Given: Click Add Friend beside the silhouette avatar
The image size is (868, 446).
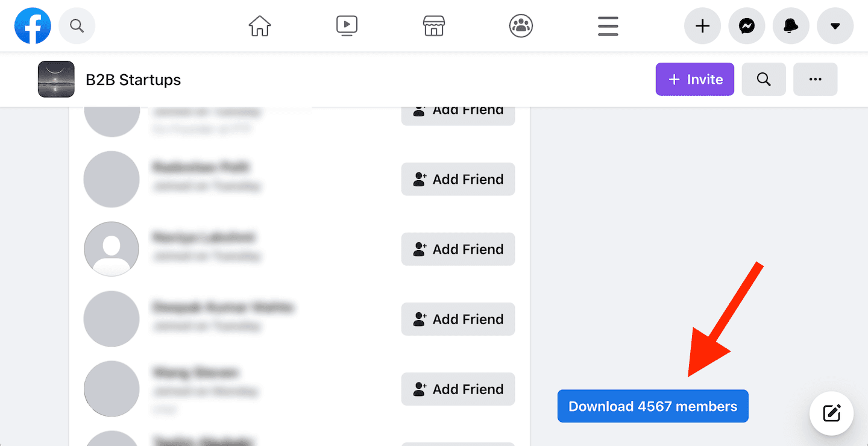Looking at the screenshot, I should tap(458, 250).
